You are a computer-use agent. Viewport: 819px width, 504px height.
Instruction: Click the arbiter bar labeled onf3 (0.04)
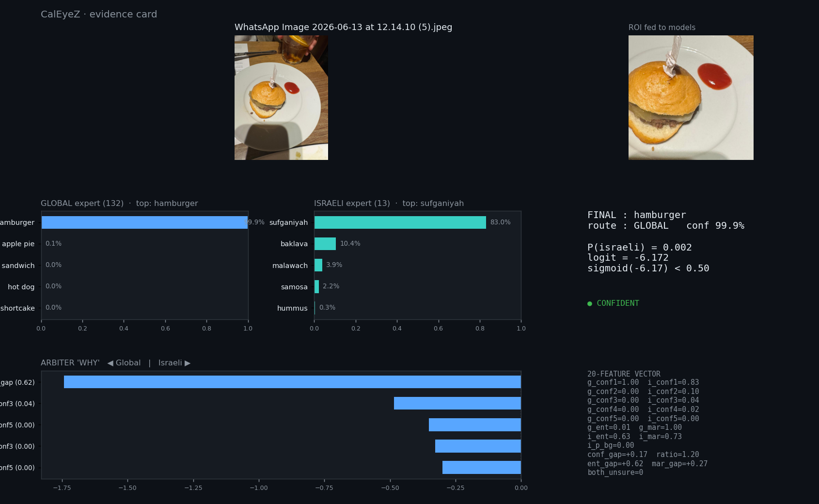(x=457, y=403)
